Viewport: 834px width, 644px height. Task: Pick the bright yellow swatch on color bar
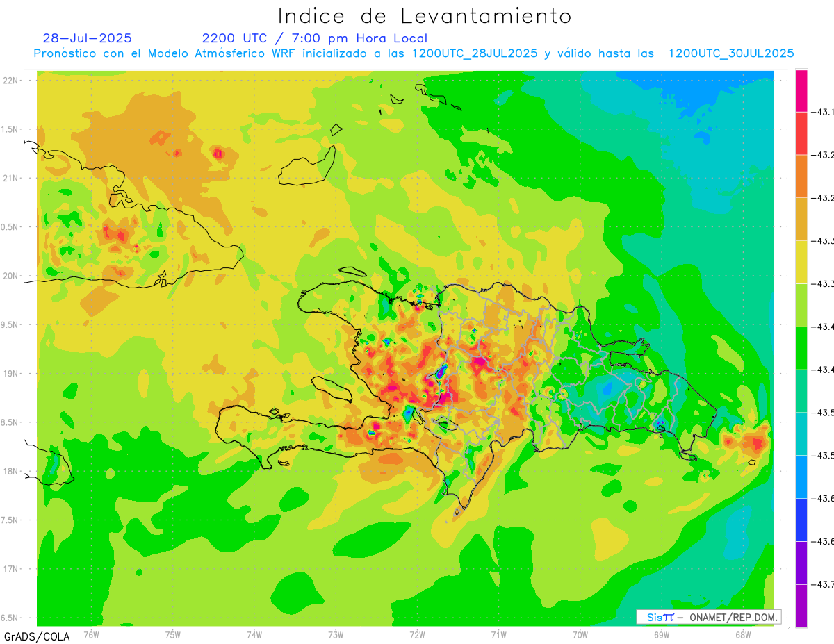coord(801,262)
